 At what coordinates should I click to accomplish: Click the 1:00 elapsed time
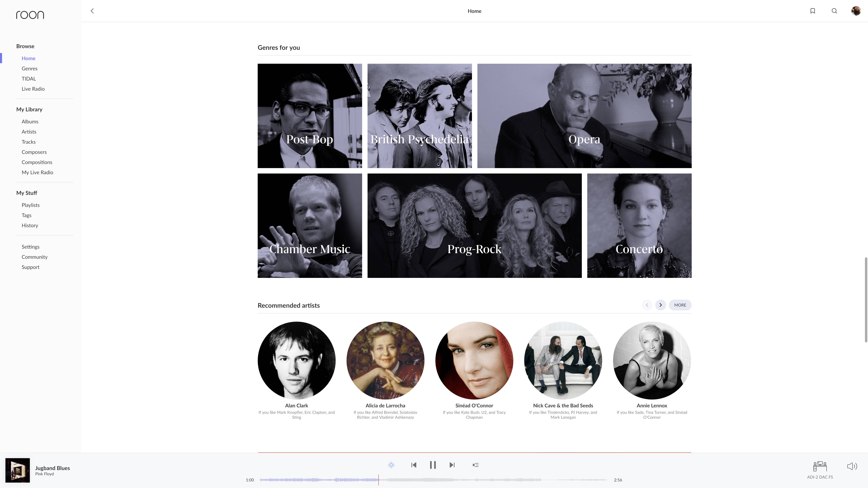250,480
